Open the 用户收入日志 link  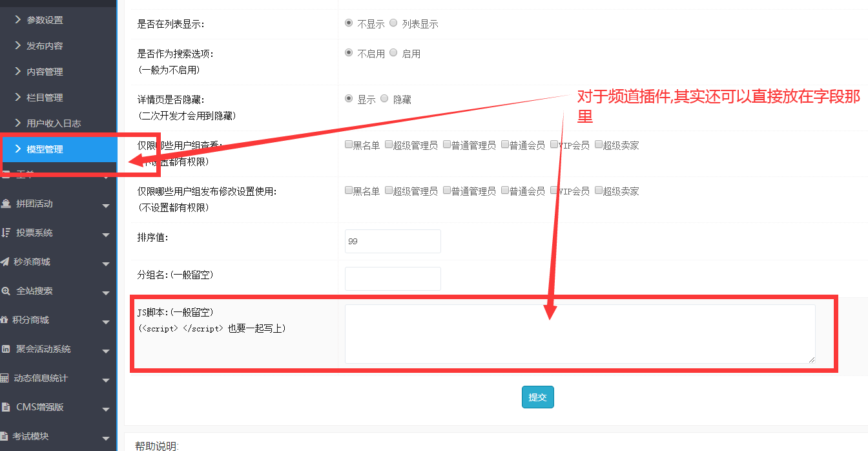(x=54, y=123)
